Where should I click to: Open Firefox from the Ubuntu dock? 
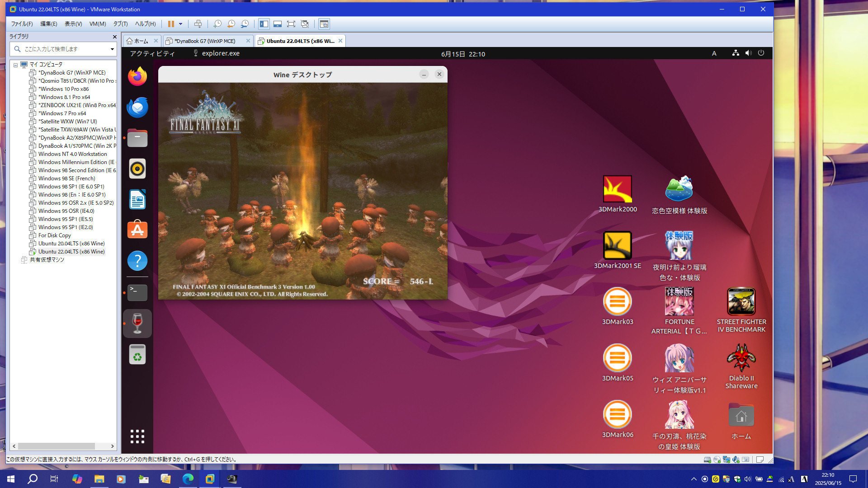coord(137,76)
